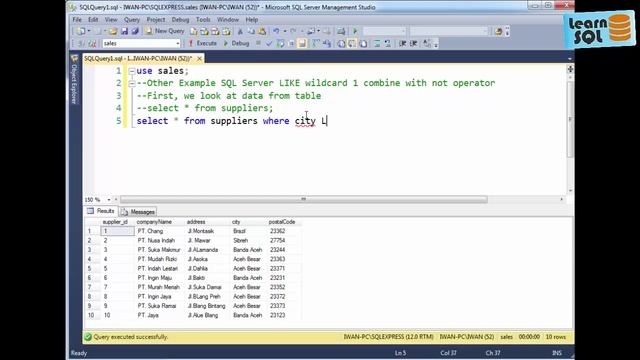Open Solution Platforms combo box
Screen dimensions: 640x360
point(449,31)
